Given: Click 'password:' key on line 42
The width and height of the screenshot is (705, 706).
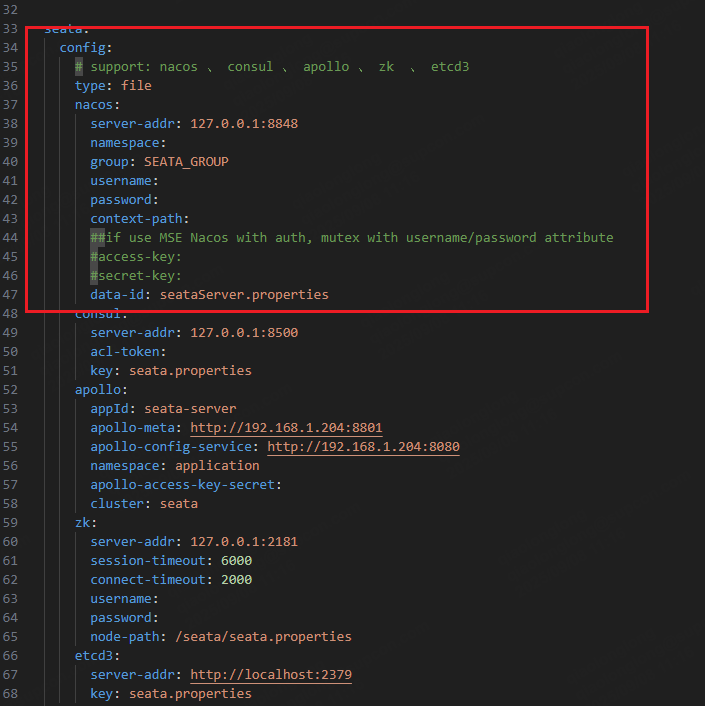Looking at the screenshot, I should [124, 199].
